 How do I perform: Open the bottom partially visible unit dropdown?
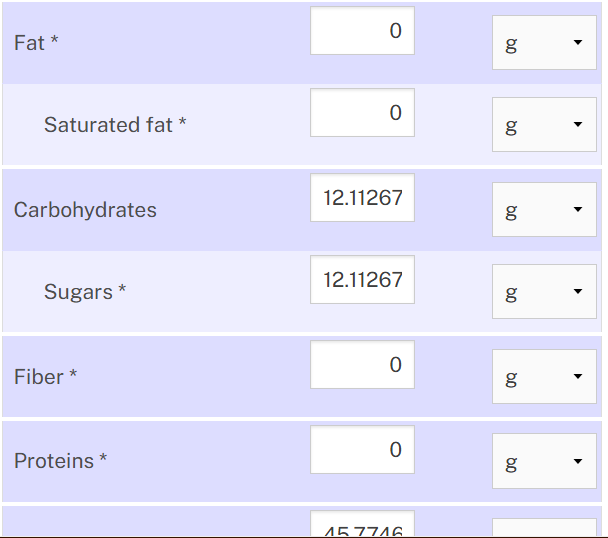point(544,528)
